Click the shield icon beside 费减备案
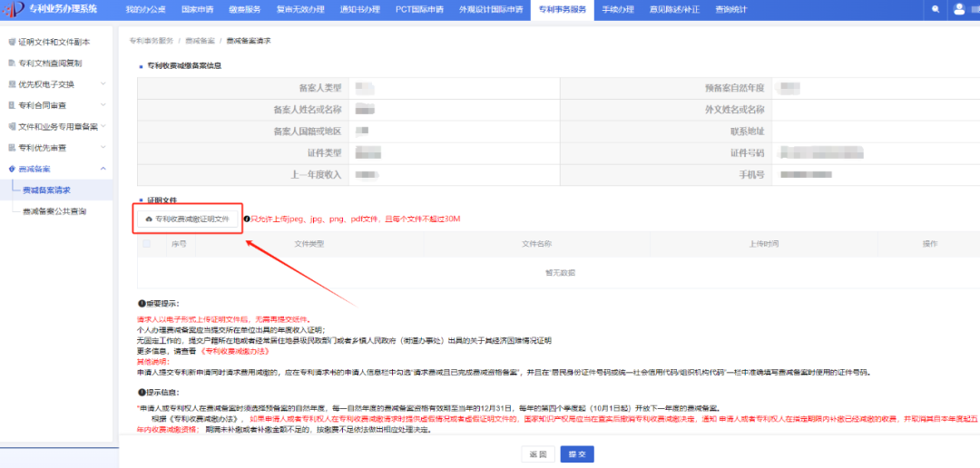980x468 pixels. point(12,169)
